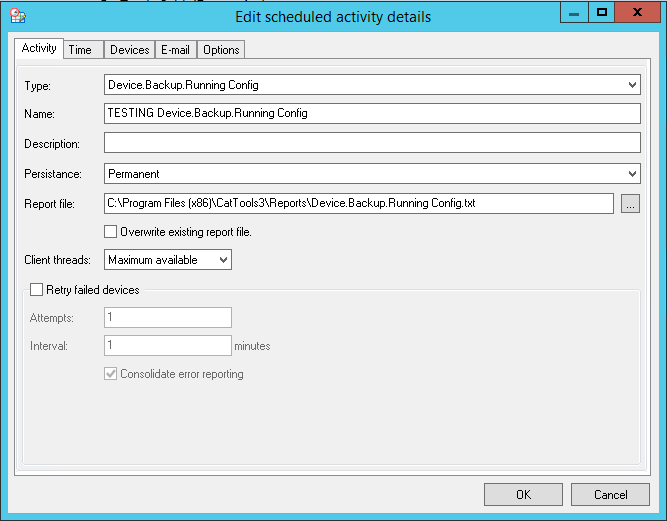Click inside the Name input field
Screen dimensions: 667x521
click(372, 113)
